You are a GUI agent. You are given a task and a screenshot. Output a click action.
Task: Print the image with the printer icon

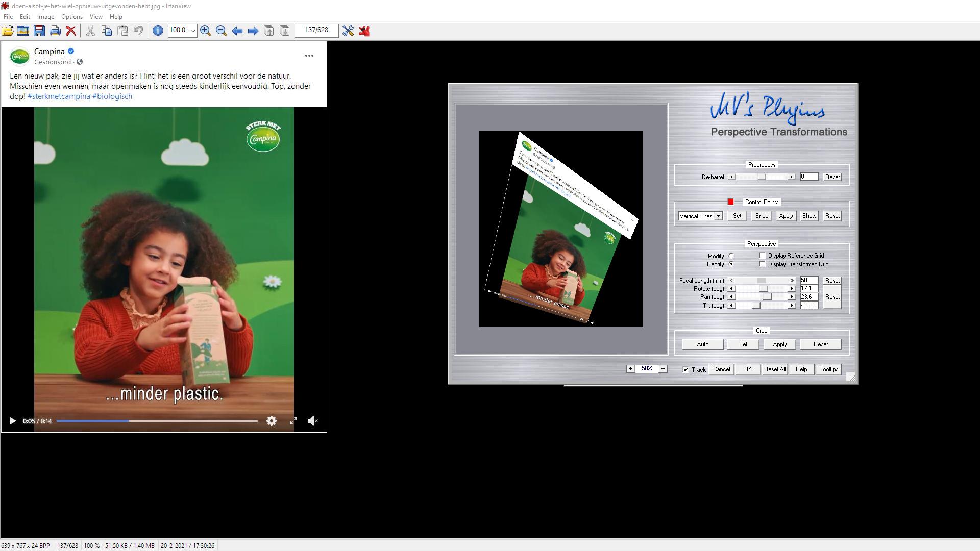(x=55, y=31)
